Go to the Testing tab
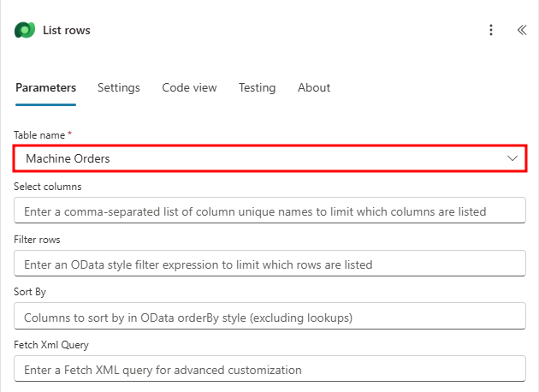This screenshot has width=539, height=392. tap(257, 87)
